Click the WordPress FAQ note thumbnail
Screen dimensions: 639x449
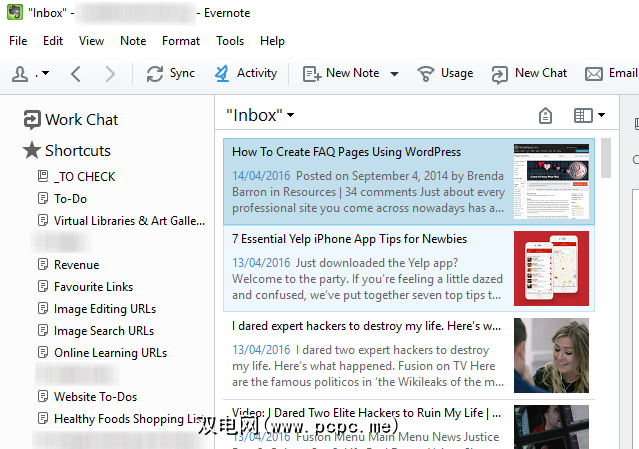(x=551, y=181)
